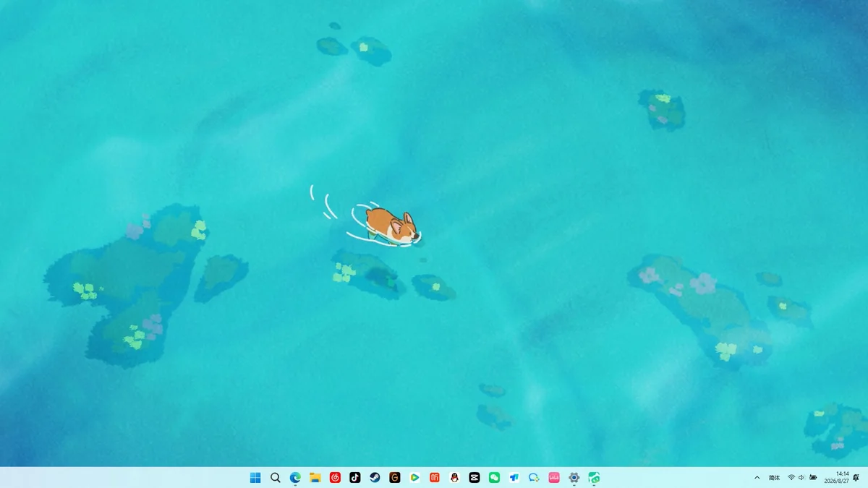Open pink bilibili-style app icon
Image resolution: width=868 pixels, height=488 pixels.
click(554, 477)
